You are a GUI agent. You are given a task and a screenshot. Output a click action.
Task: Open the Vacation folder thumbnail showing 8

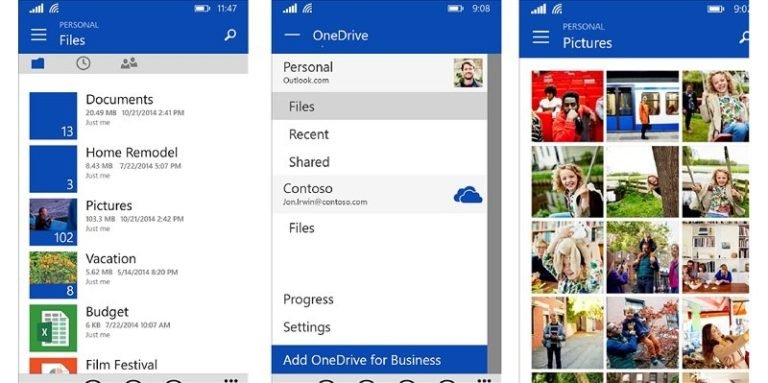coord(53,275)
